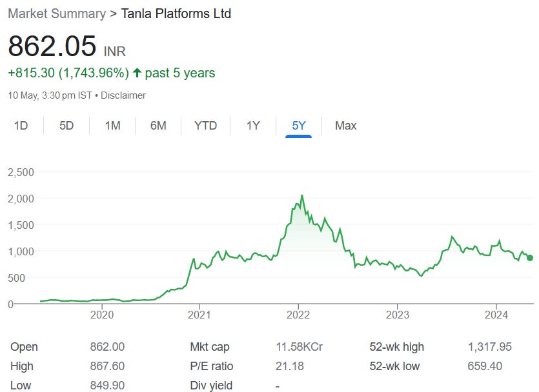Click the Low value 849.90
Viewport: 539px width, 392px height.
107,386
